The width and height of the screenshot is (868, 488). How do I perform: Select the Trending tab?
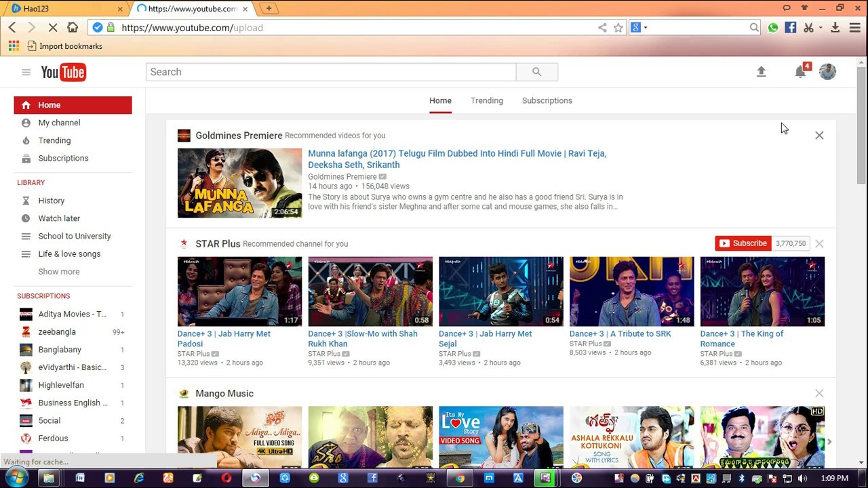(x=487, y=100)
